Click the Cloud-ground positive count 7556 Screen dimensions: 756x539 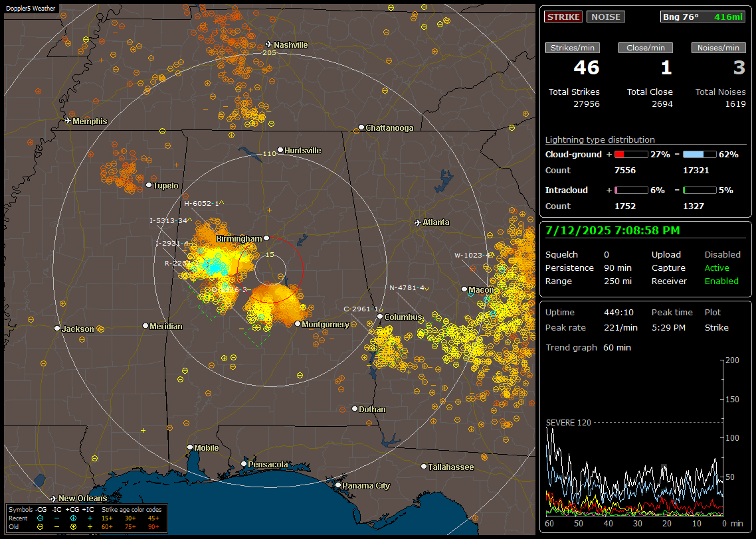[x=625, y=170]
